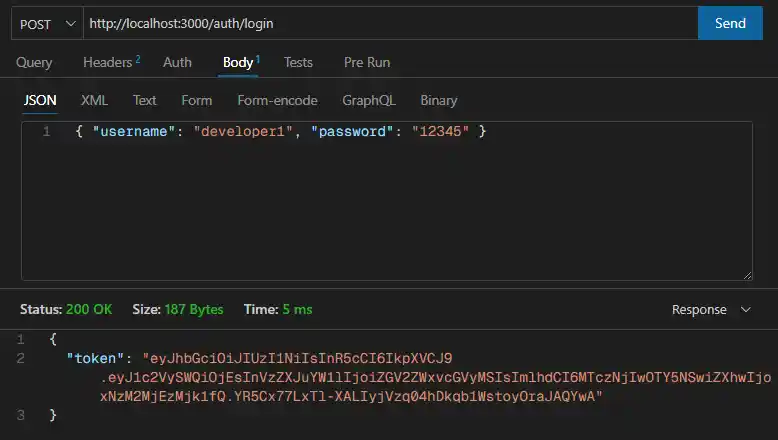Switch to the Query tab
The width and height of the screenshot is (778, 440).
point(34,63)
